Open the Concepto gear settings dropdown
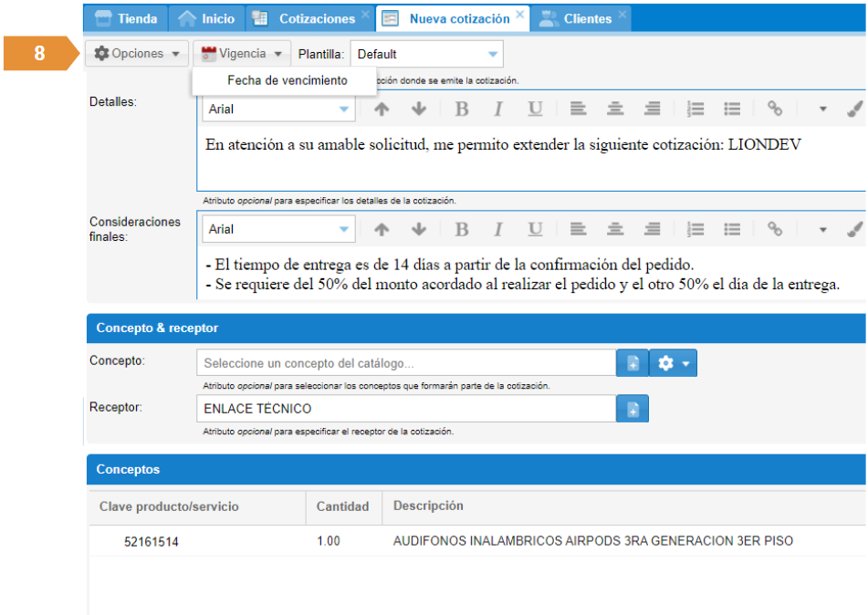Image resolution: width=868 pixels, height=615 pixels. point(674,363)
